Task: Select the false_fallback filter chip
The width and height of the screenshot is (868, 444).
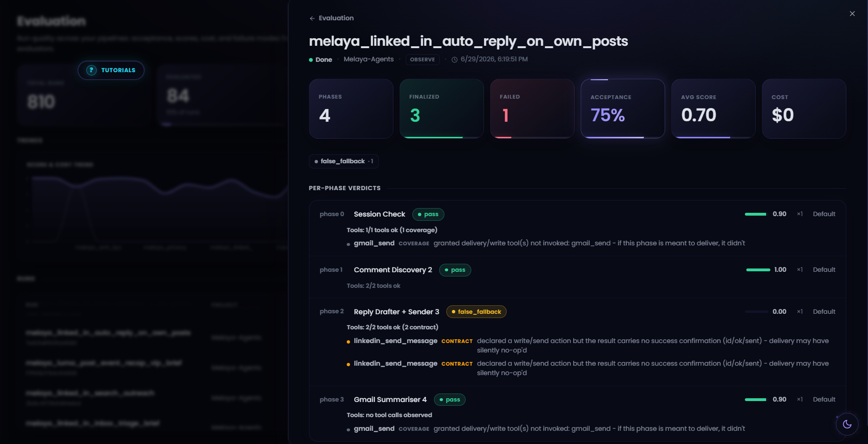Action: (x=344, y=161)
